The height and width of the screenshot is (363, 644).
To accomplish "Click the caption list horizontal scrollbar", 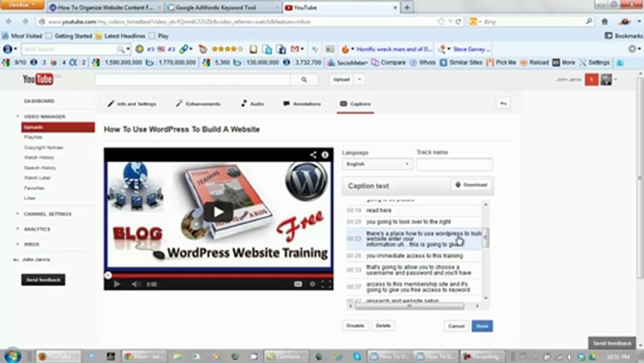I will pos(410,306).
